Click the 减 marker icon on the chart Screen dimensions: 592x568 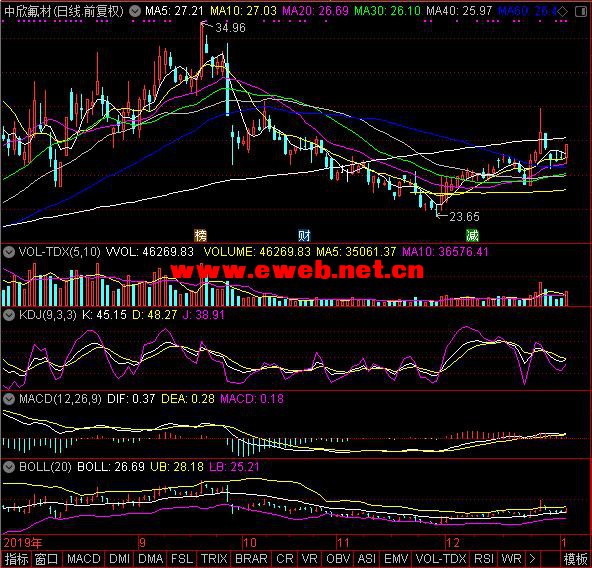tap(472, 236)
